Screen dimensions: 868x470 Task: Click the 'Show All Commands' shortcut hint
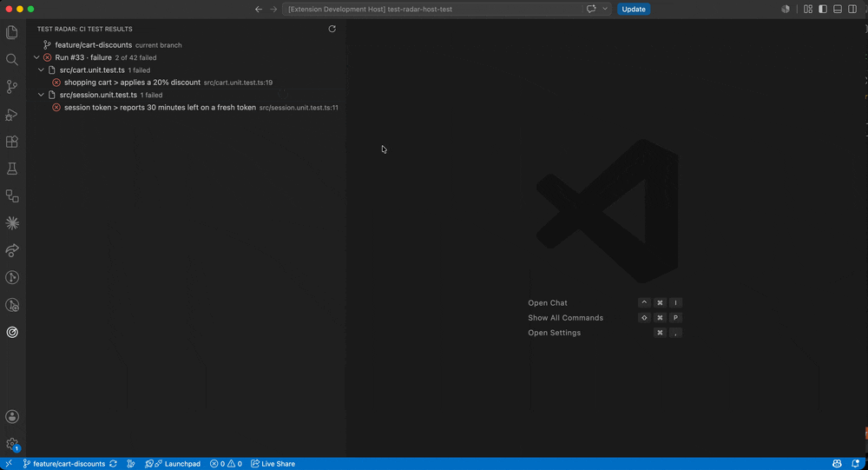[x=565, y=318]
